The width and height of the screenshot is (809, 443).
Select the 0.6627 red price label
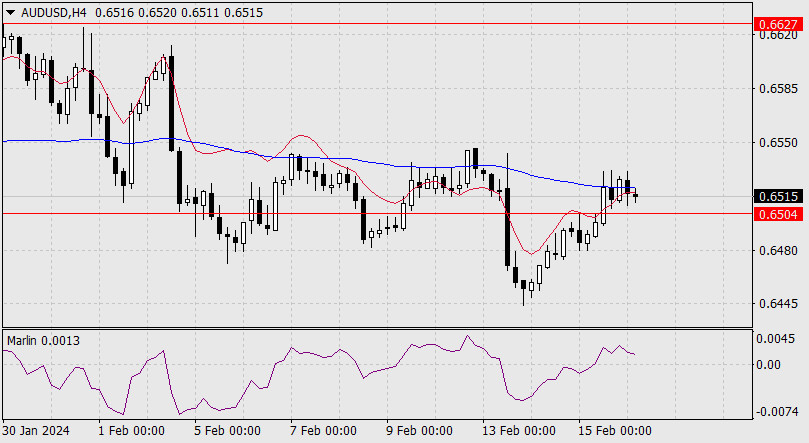779,24
